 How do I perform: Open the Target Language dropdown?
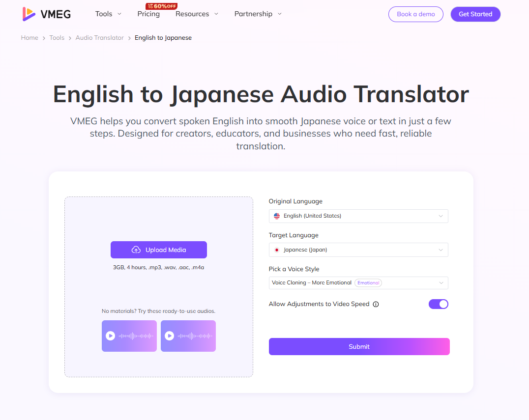(x=358, y=250)
